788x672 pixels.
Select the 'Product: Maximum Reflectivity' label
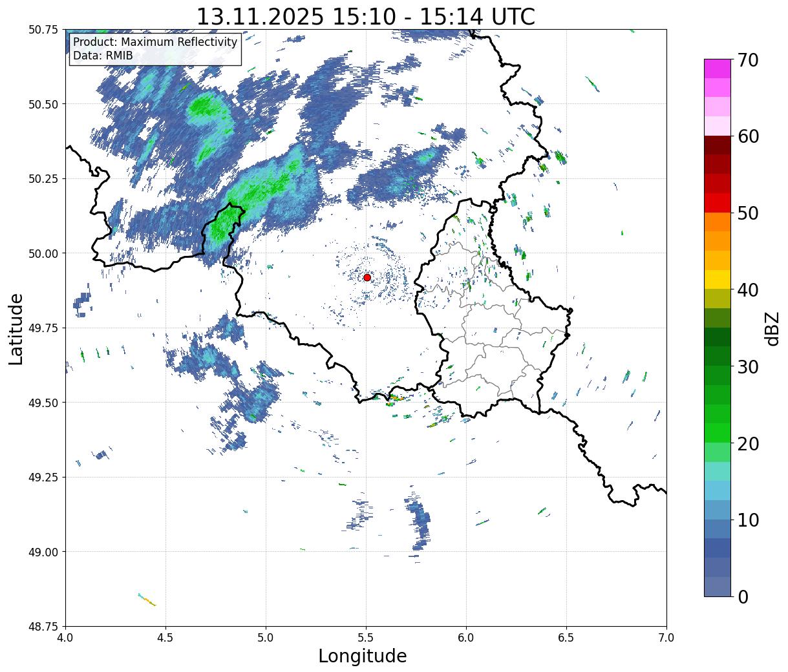pos(155,42)
